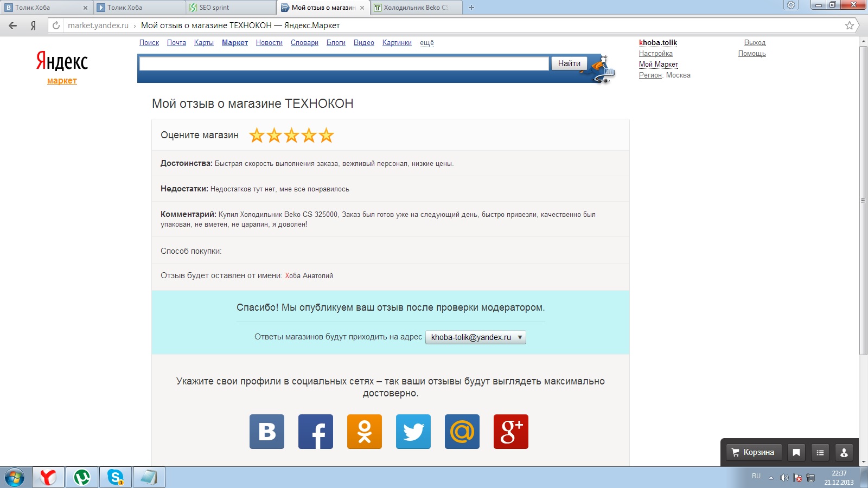Open the Новости link
The height and width of the screenshot is (488, 868).
(x=269, y=43)
